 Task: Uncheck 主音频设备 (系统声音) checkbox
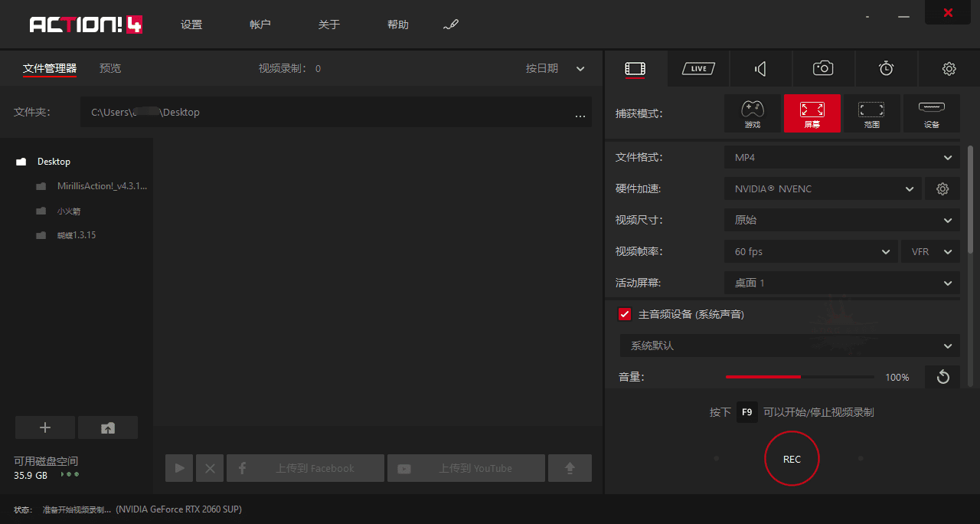[x=624, y=313]
